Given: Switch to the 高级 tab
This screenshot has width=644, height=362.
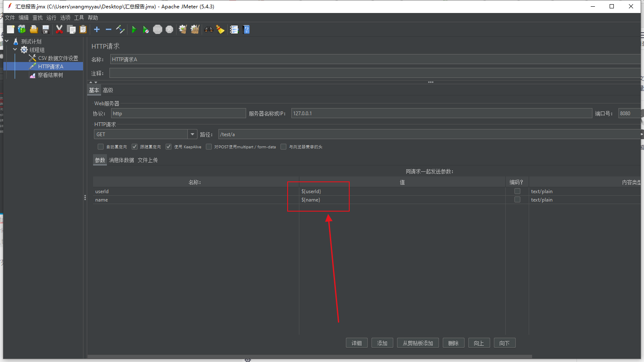Looking at the screenshot, I should click(108, 90).
